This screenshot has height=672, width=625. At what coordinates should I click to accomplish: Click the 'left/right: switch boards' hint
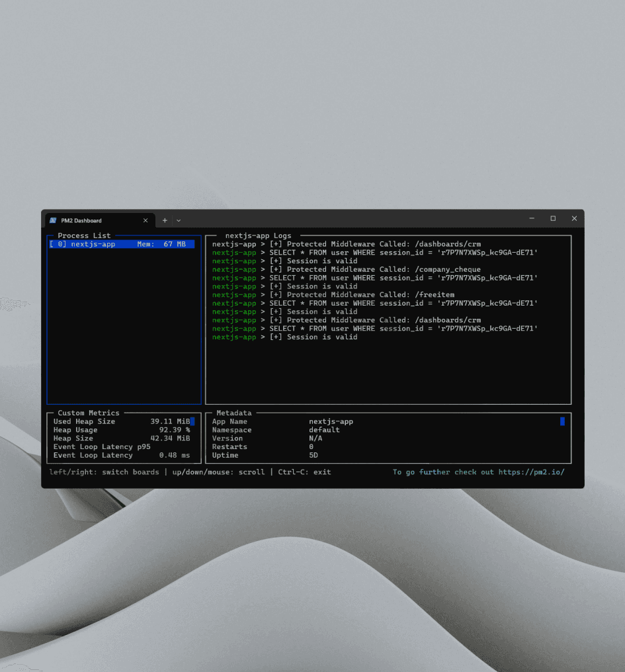pos(104,472)
